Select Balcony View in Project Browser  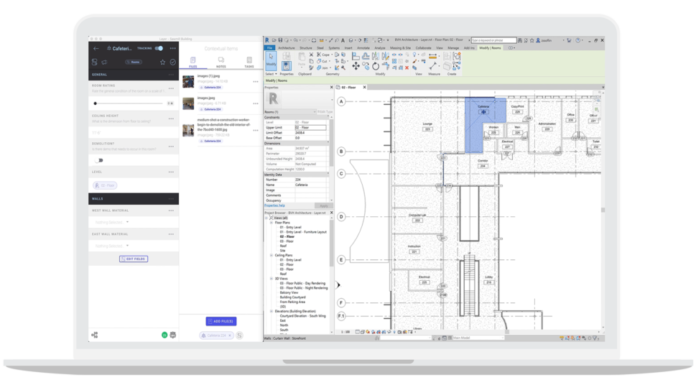[289, 293]
